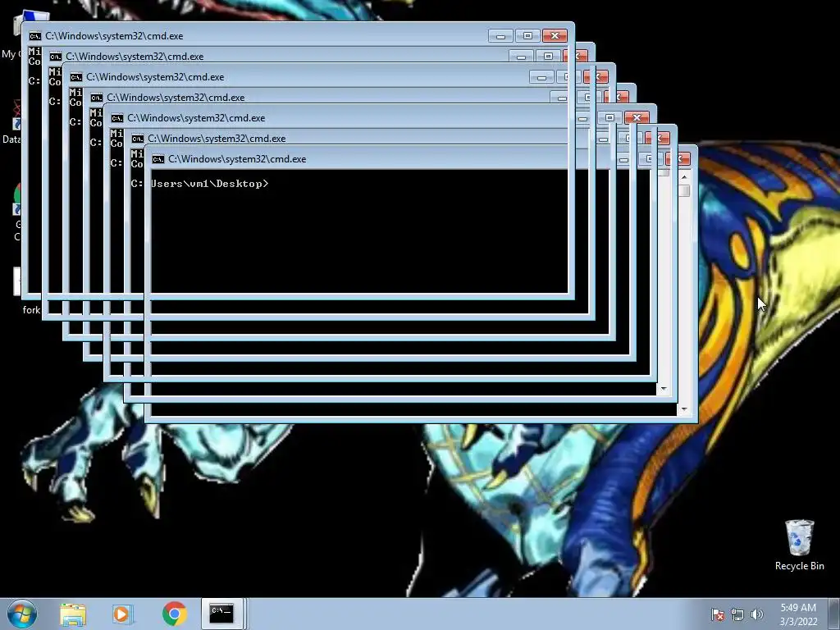Viewport: 840px width, 630px height.
Task: Click the rearmost cmd window's title bar text
Action: 114,36
